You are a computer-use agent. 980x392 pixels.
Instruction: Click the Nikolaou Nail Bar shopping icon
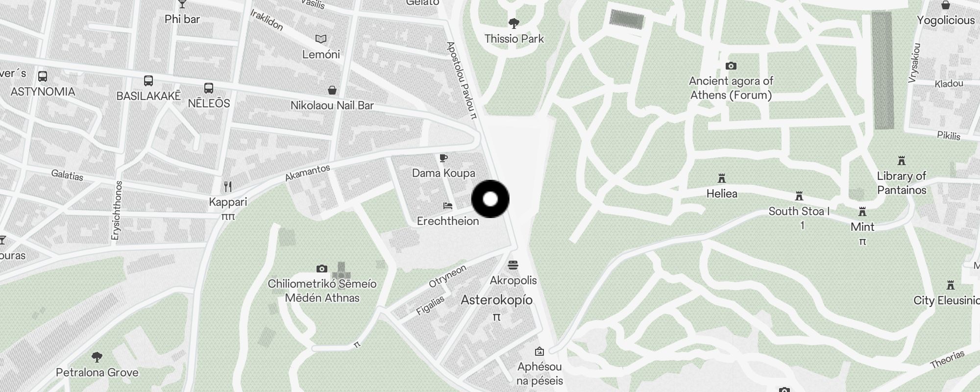(x=332, y=90)
